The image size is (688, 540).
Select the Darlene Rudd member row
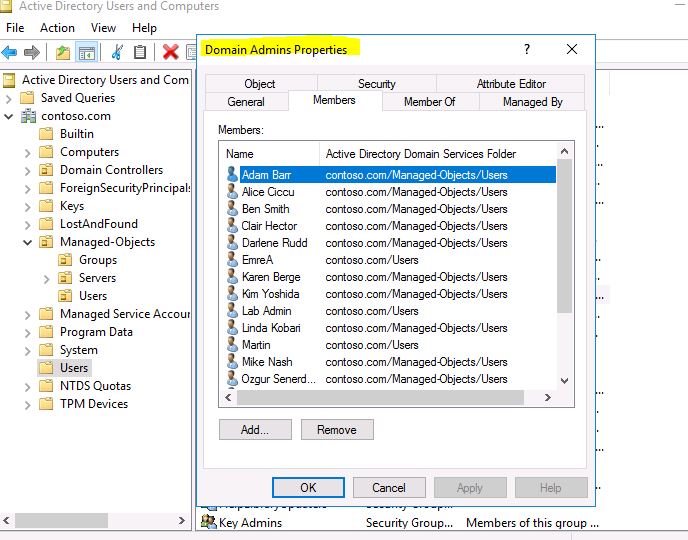point(391,243)
